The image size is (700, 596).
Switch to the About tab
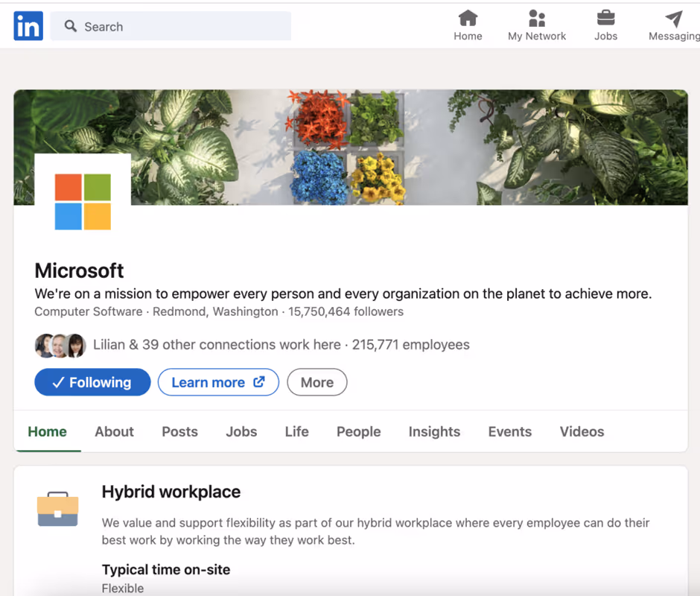[114, 431]
